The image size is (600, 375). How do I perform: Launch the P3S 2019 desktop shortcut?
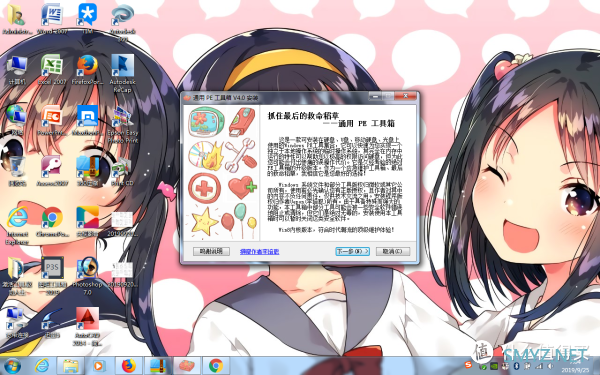coord(52,276)
